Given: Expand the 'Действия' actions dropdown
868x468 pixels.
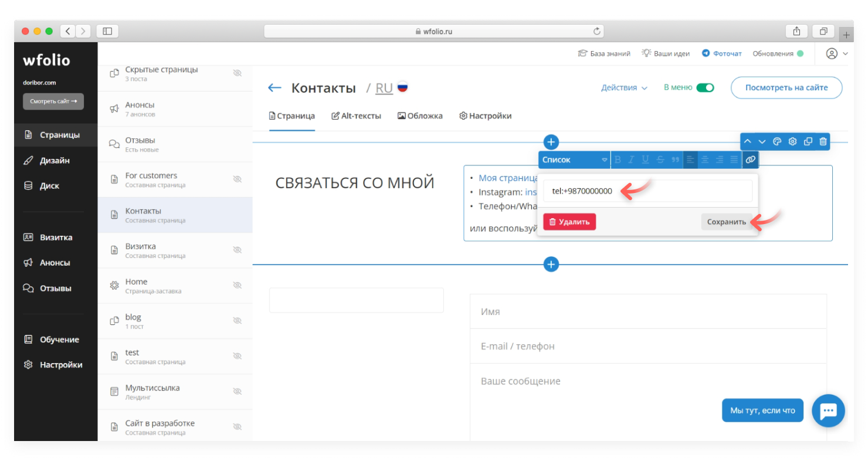Looking at the screenshot, I should [624, 87].
